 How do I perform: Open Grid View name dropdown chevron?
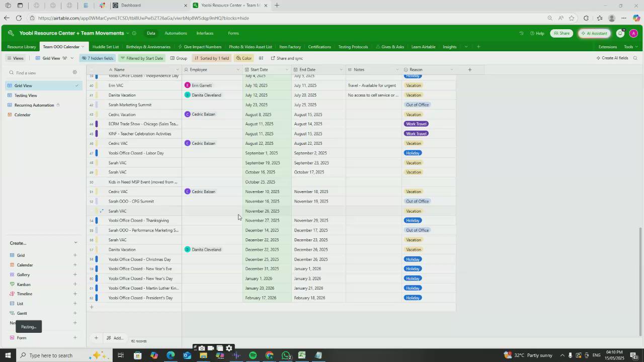(72, 58)
